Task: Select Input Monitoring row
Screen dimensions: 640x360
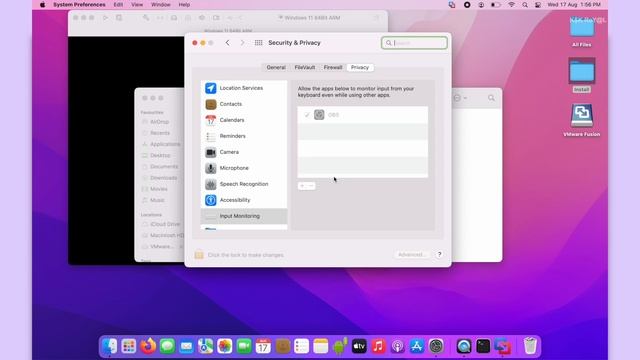Action: click(x=244, y=216)
